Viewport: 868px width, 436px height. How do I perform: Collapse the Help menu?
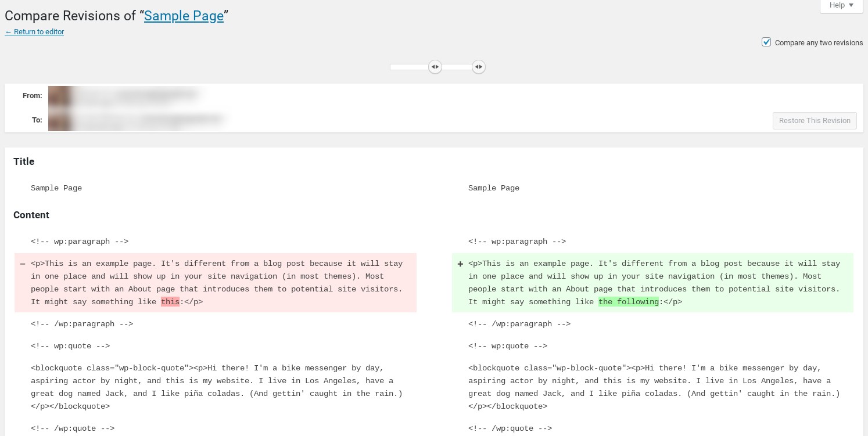(841, 5)
